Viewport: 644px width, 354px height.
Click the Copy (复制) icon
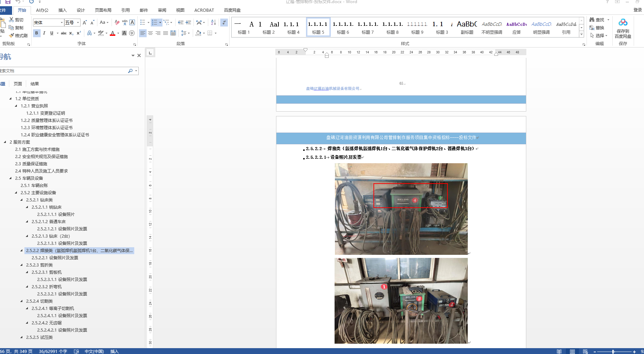11,28
